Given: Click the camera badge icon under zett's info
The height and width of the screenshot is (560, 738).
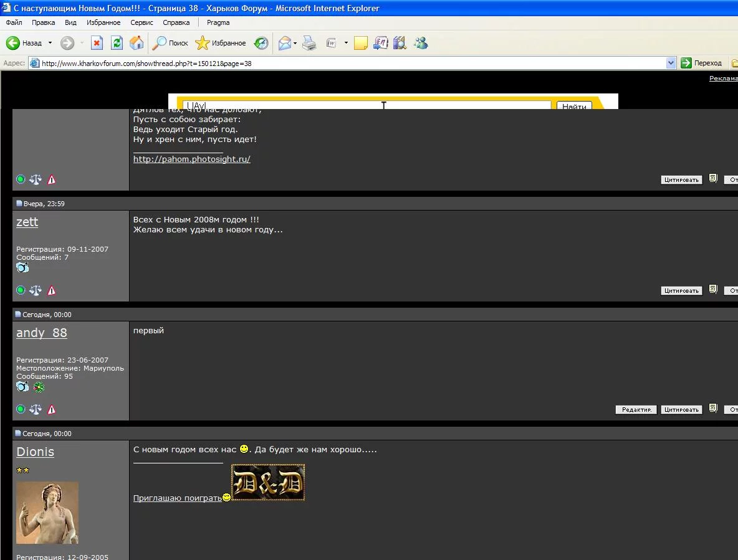Looking at the screenshot, I should (x=22, y=267).
